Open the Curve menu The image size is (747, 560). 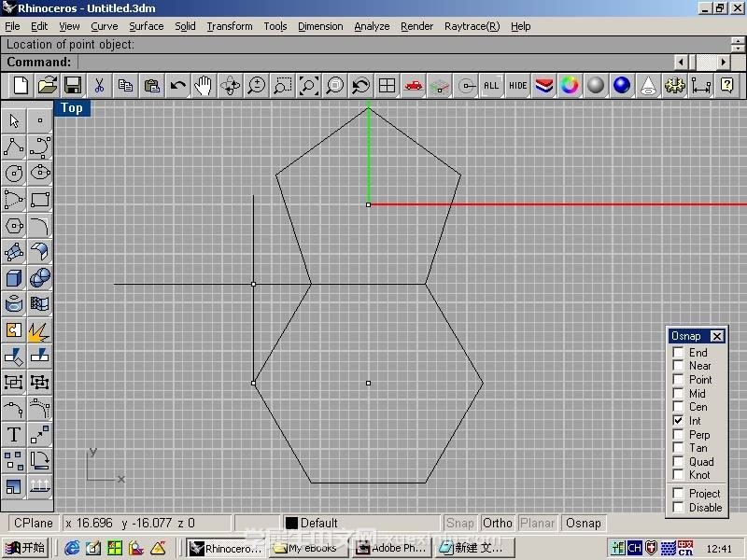[105, 26]
